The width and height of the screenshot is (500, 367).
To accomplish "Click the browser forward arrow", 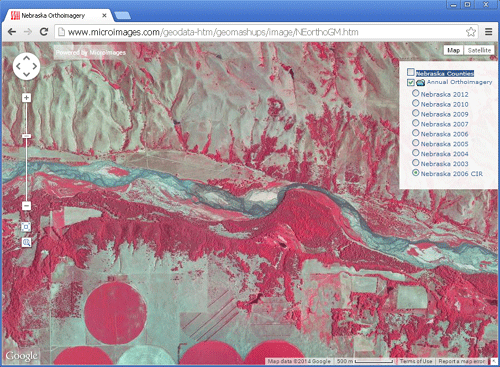I will (x=28, y=32).
